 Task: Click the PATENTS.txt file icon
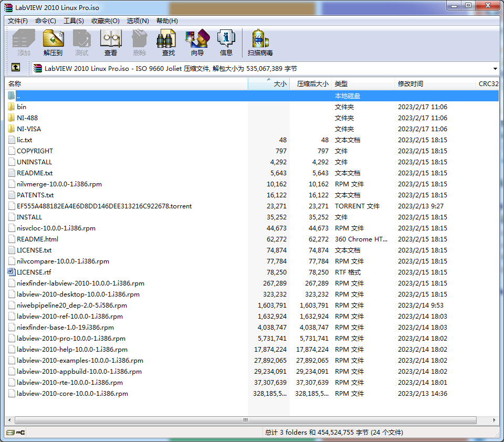click(12, 195)
